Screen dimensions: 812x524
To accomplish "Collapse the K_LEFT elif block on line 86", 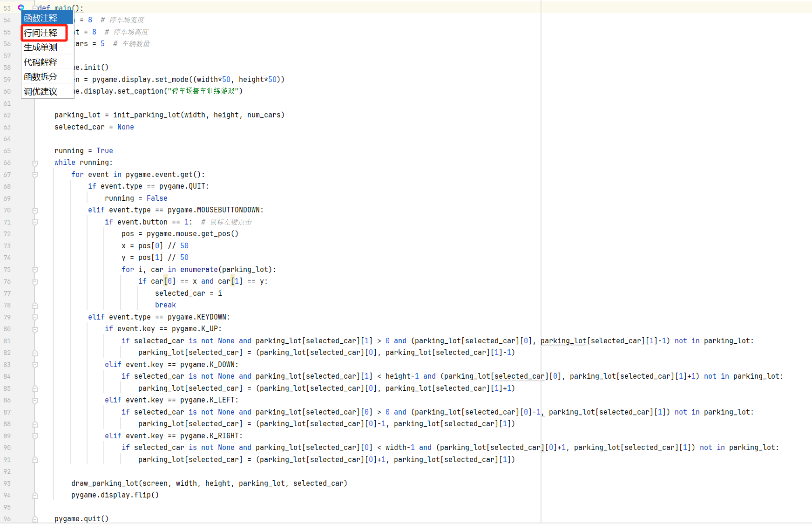I will 35,401.
